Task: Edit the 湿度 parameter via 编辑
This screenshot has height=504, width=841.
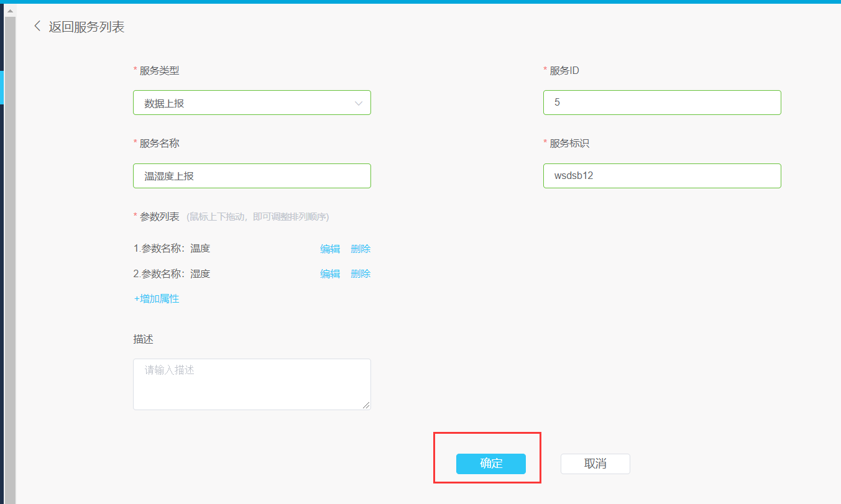Action: tap(330, 274)
